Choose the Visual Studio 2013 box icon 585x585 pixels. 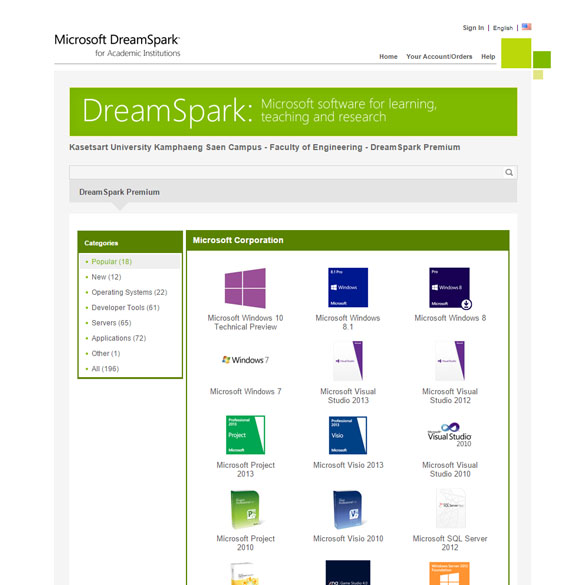[x=348, y=361]
